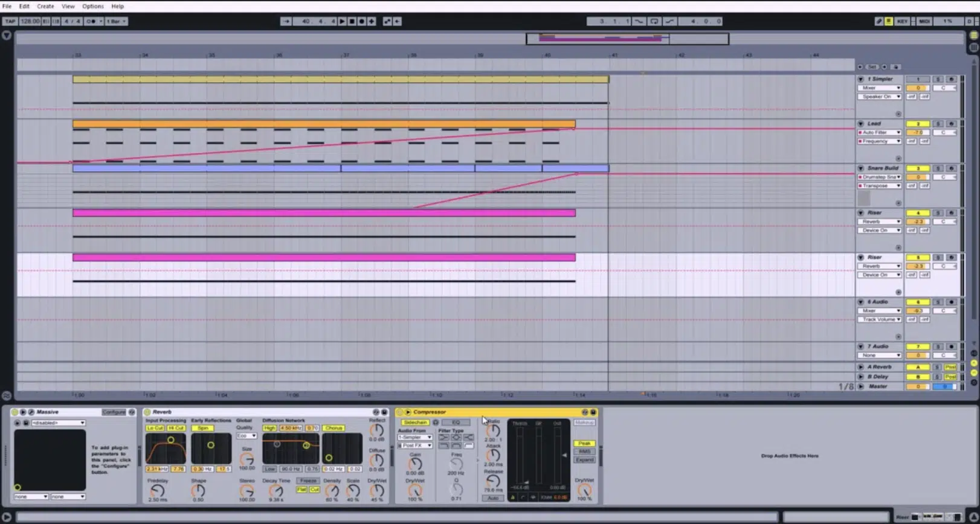
Task: Toggle the KEY map mode button
Action: click(x=902, y=21)
